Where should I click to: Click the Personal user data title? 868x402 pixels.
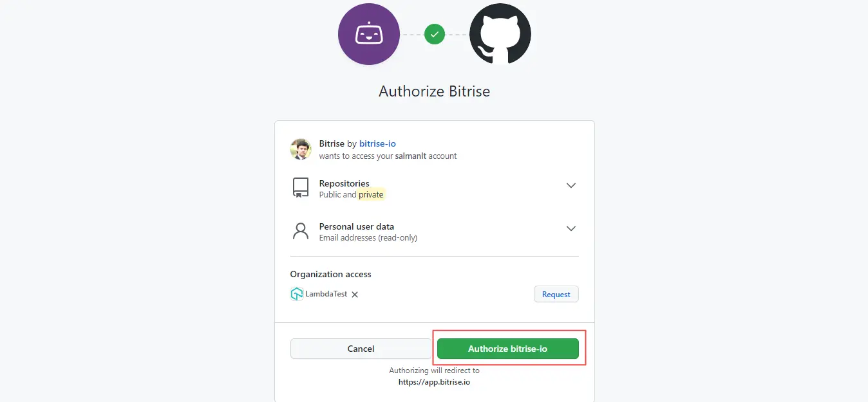click(357, 226)
